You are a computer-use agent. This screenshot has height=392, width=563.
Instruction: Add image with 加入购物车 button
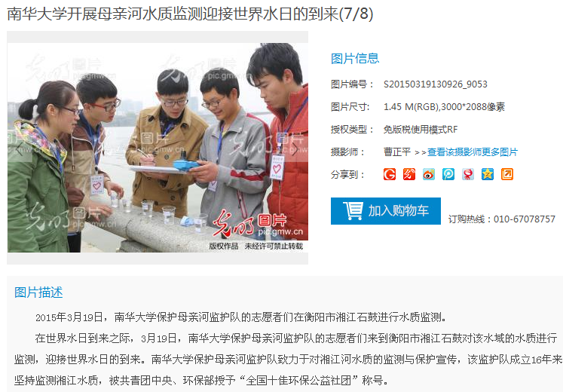coord(386,211)
